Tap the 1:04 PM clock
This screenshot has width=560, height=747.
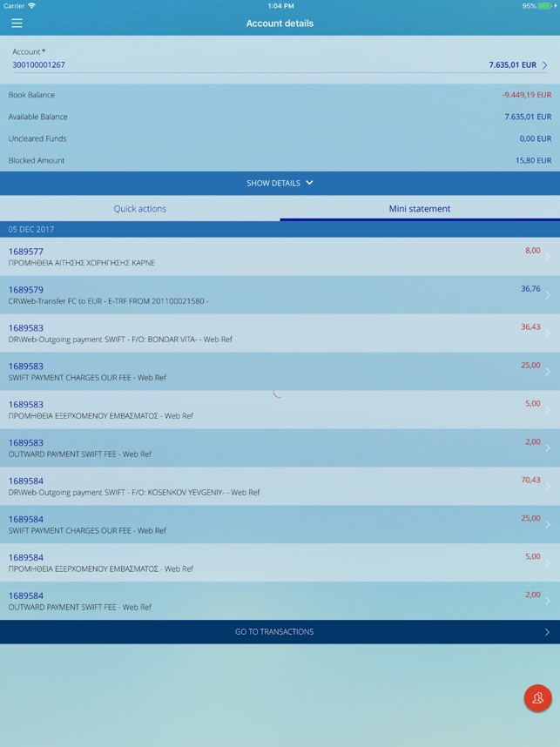tap(280, 6)
